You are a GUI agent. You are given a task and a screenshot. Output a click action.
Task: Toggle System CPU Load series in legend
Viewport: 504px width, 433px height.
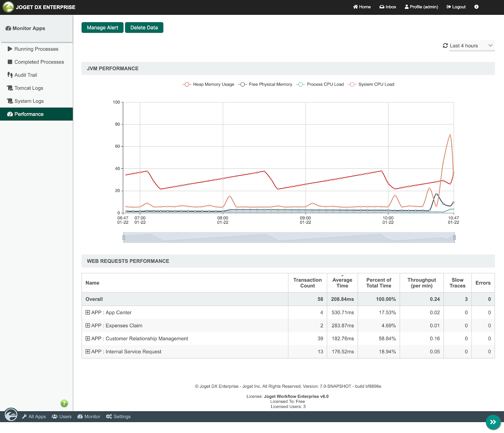371,84
